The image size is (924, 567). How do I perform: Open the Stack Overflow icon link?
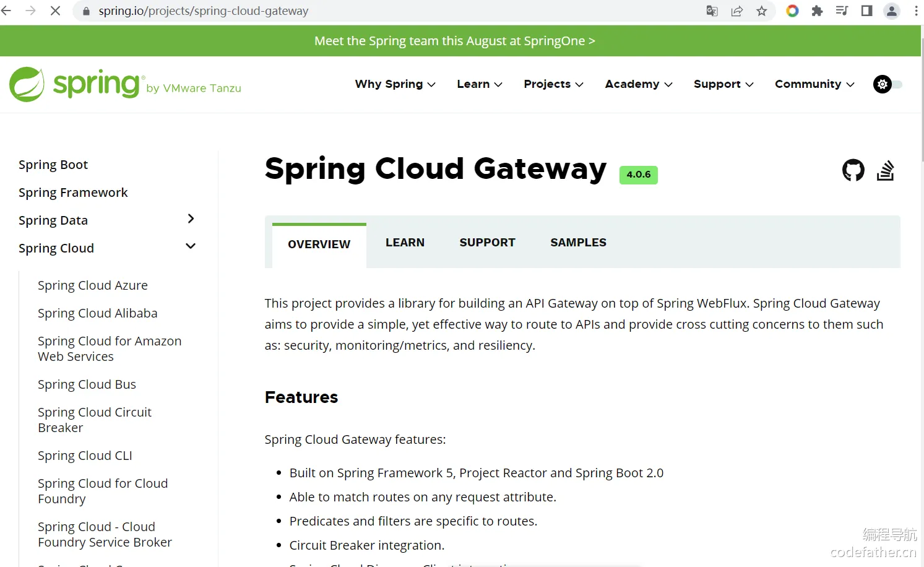pos(886,170)
